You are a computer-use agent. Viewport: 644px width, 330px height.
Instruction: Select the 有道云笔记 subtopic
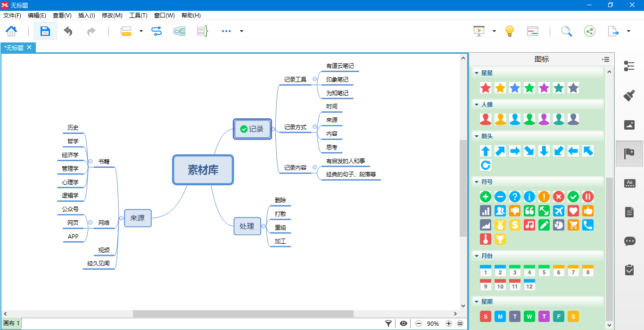(340, 66)
